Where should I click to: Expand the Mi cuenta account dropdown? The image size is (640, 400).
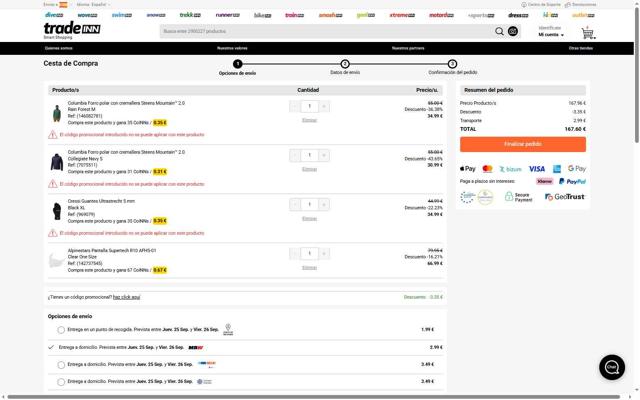click(551, 35)
